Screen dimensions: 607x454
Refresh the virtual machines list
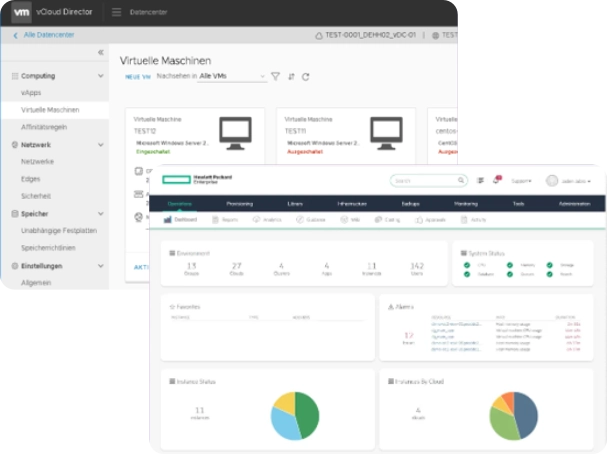click(306, 76)
